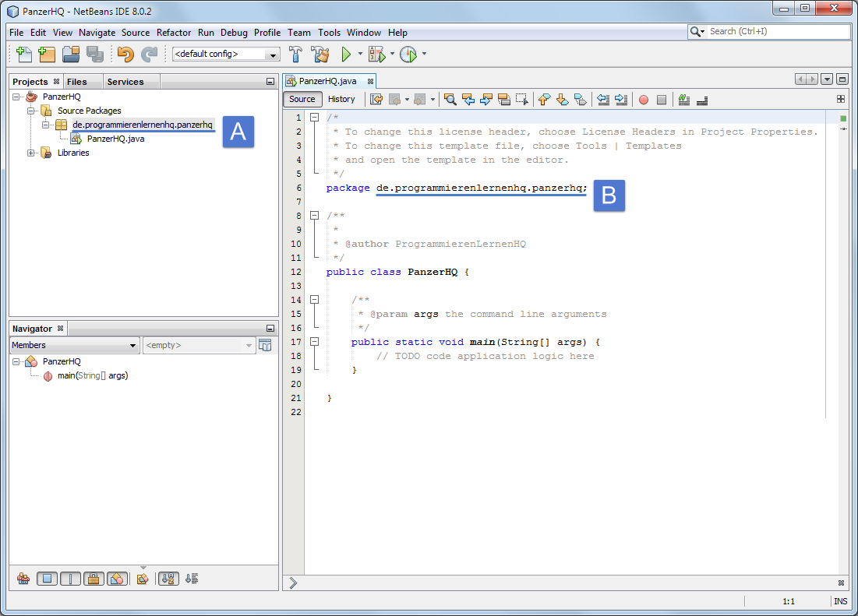This screenshot has width=858, height=616.
Task: Click the Find Selection magnifier icon
Action: pyautogui.click(x=450, y=100)
